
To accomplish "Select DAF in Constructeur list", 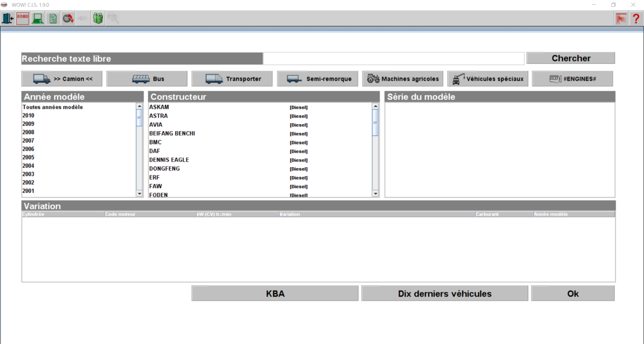I will point(260,151).
